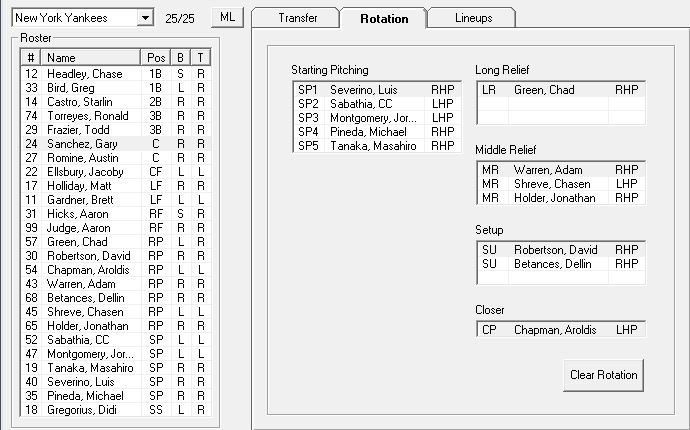Select Robertson, David in the roster list
Screen dimensions: 690x430
pyautogui.click(x=116, y=256)
